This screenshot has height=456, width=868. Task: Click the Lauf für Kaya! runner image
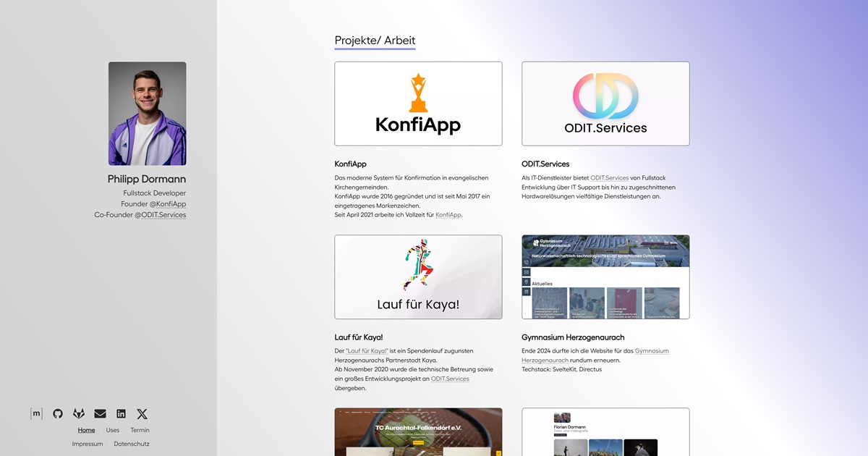point(418,276)
